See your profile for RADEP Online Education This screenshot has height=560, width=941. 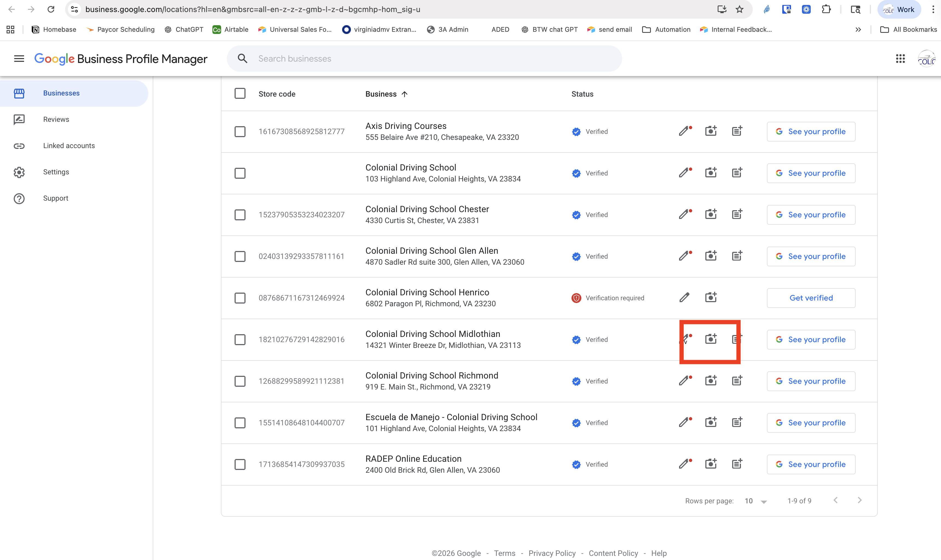(x=811, y=464)
